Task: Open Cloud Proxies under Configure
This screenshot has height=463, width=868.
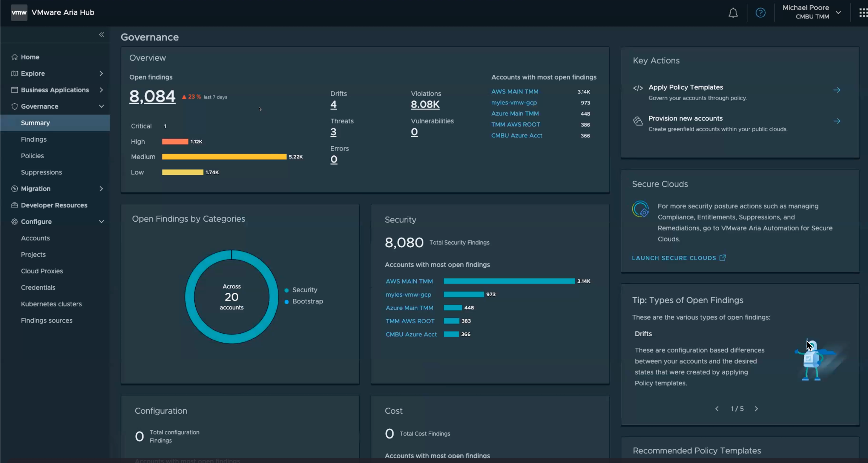Action: point(42,271)
